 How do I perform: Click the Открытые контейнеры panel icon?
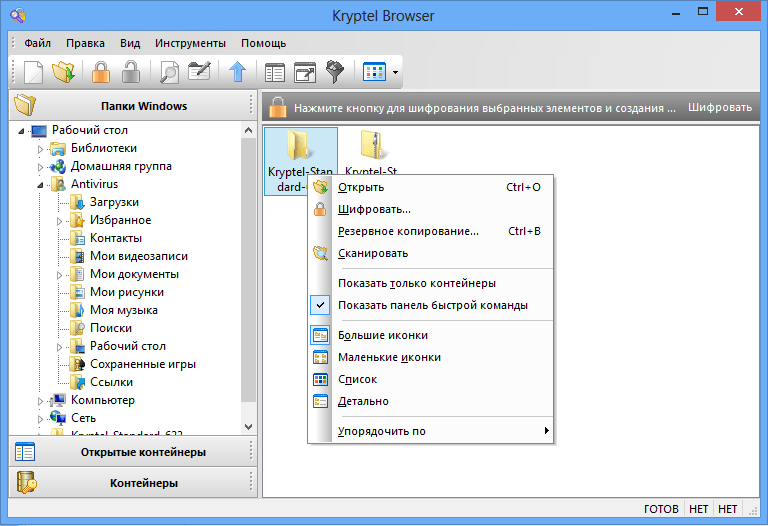point(25,452)
